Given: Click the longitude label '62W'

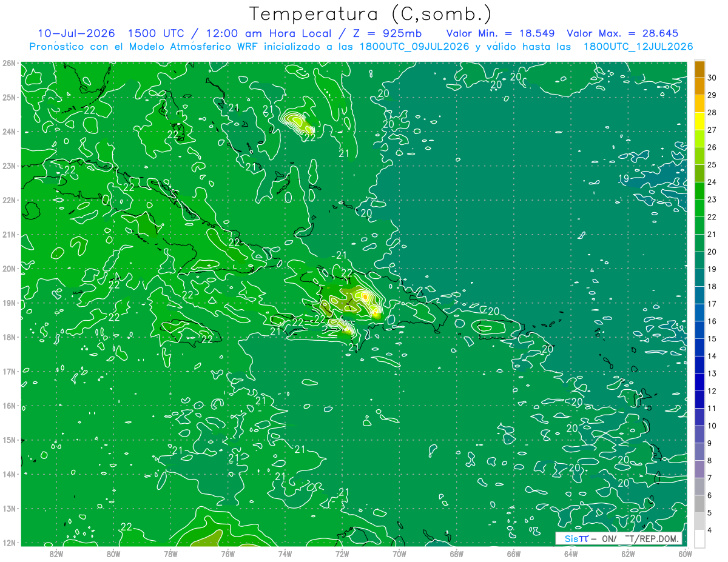Looking at the screenshot, I should pyautogui.click(x=628, y=554).
